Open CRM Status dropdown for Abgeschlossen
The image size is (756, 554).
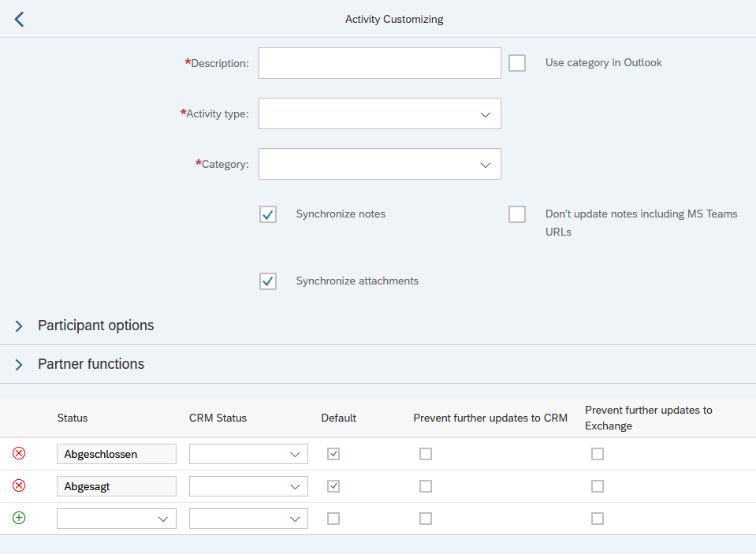(295, 454)
